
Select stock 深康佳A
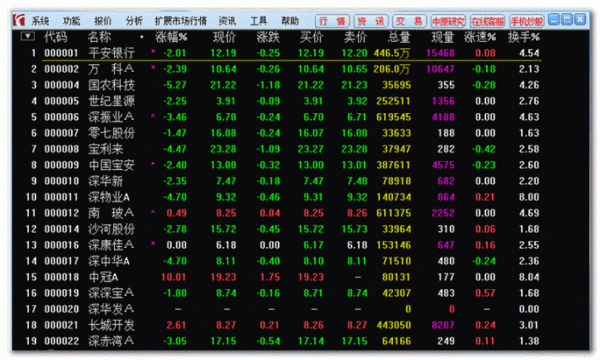(x=111, y=245)
